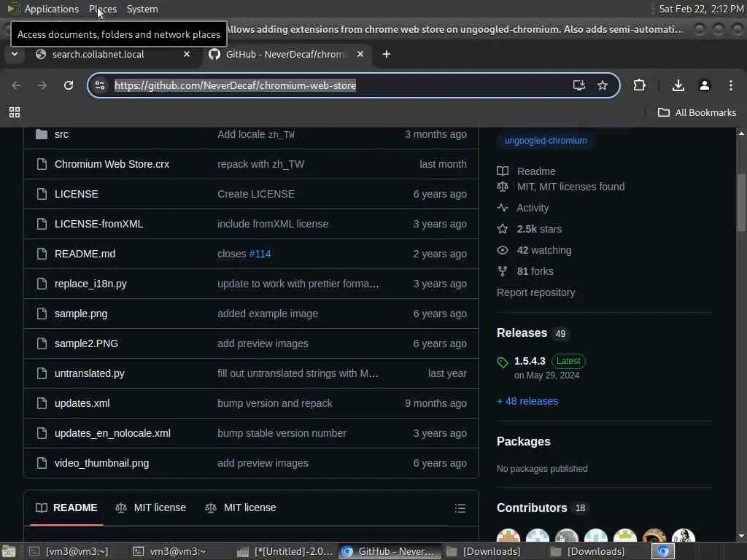Open the profile avatar icon
The image size is (747, 560).
705,85
